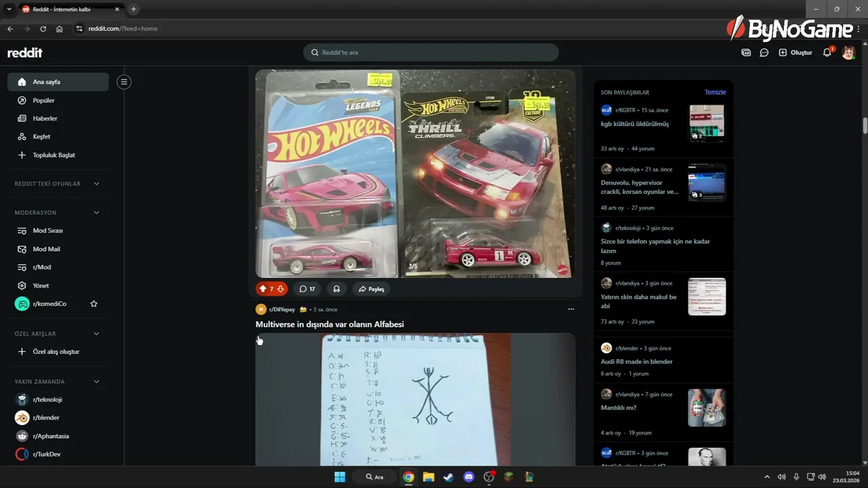Open r/KGBTR from the 15 sa. önce post
Image resolution: width=868 pixels, height=488 pixels.
point(625,110)
